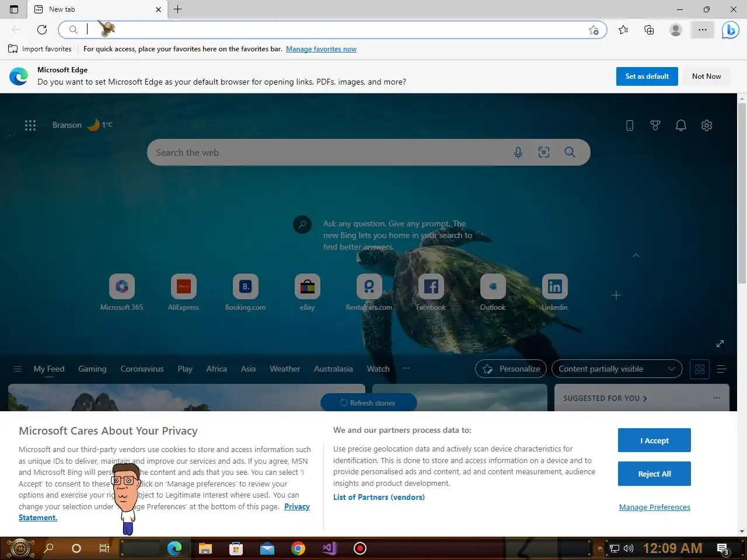
Task: Open Content partially visible dropdown
Action: pyautogui.click(x=617, y=369)
